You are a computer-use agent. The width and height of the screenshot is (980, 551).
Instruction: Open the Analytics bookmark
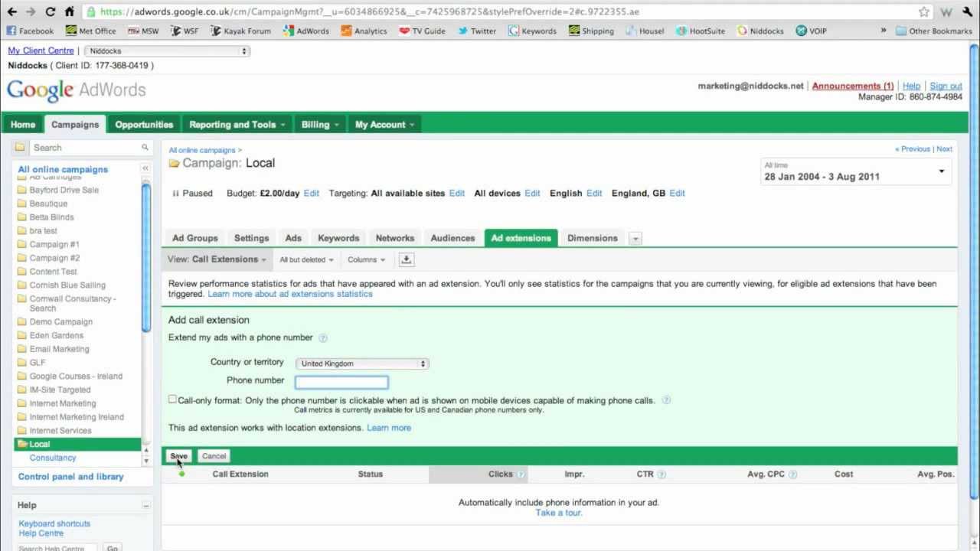point(364,31)
